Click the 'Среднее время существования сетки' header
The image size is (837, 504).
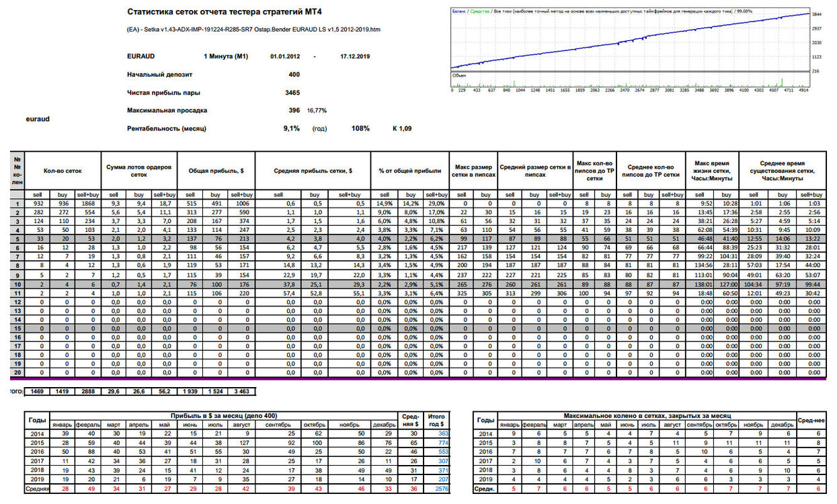[x=783, y=171]
